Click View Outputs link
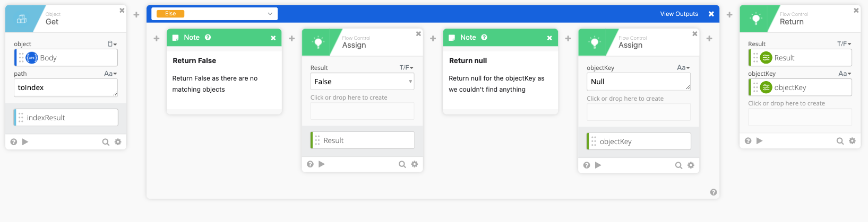This screenshot has height=222, width=868. [x=679, y=14]
